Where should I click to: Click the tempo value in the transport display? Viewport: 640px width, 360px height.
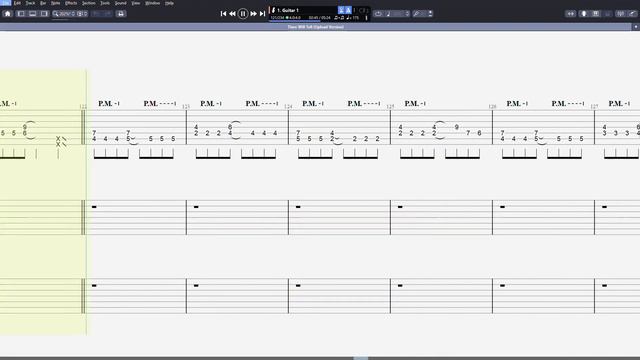coord(353,18)
